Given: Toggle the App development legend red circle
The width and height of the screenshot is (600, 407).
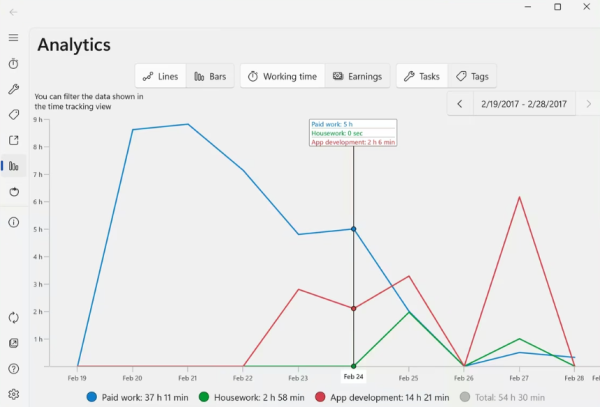Looking at the screenshot, I should pos(320,397).
